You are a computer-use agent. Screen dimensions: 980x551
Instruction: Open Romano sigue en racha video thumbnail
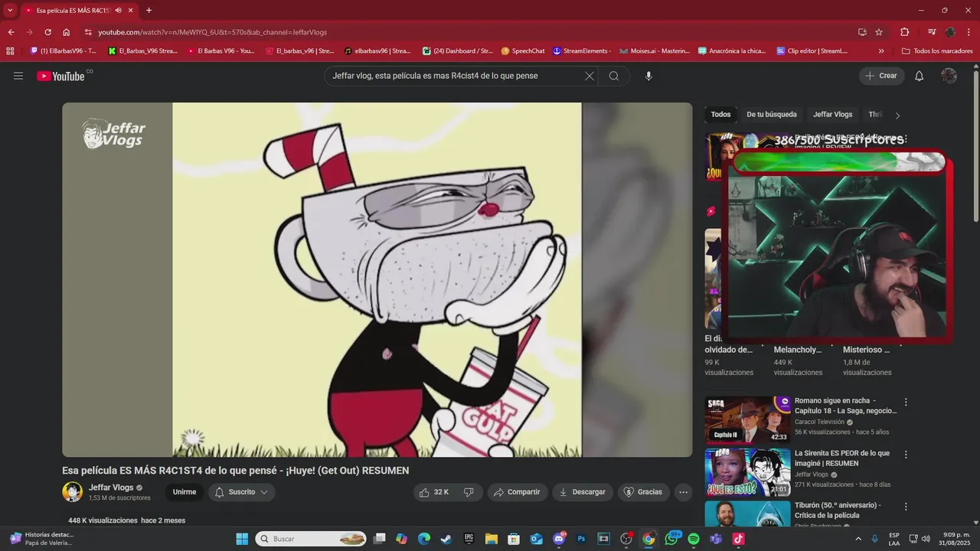coord(748,419)
